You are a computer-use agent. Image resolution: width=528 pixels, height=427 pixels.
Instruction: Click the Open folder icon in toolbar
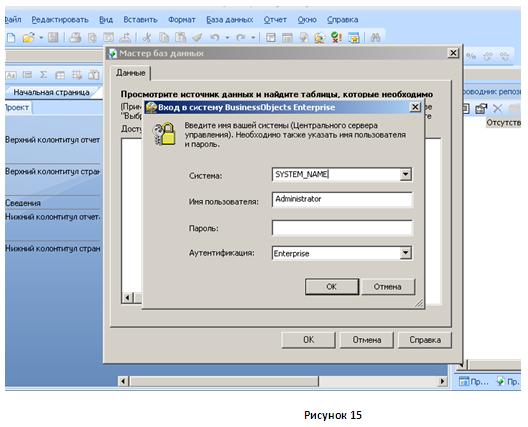coord(29,37)
